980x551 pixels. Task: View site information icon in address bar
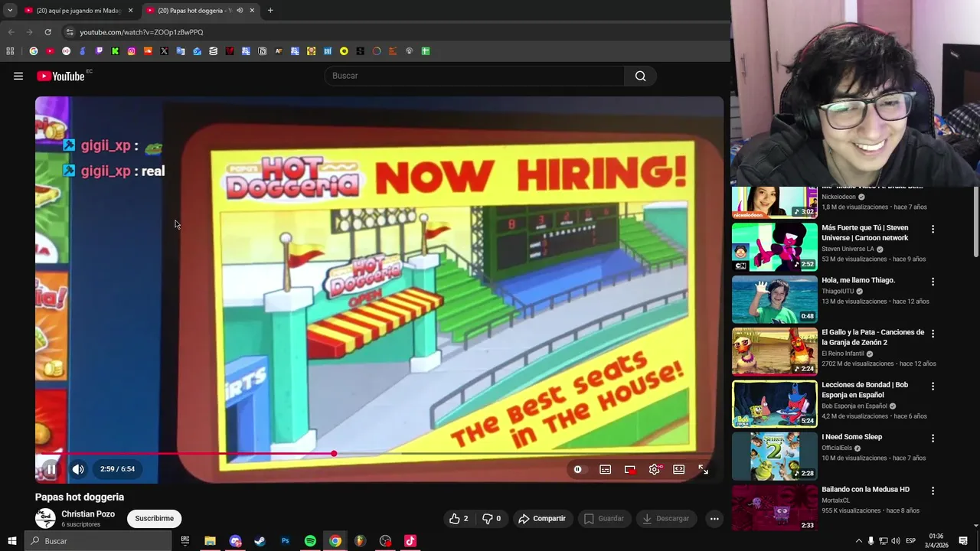[x=69, y=32]
